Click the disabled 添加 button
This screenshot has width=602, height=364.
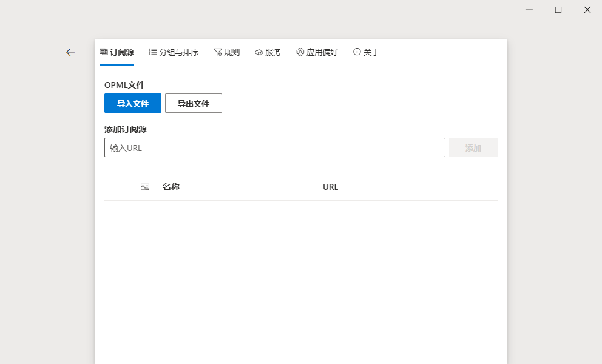coord(473,147)
